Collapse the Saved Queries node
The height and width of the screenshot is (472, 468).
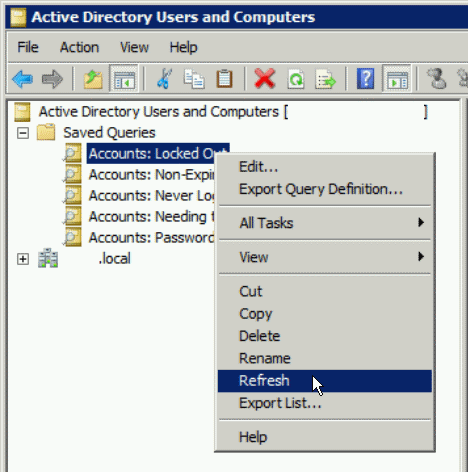point(23,133)
